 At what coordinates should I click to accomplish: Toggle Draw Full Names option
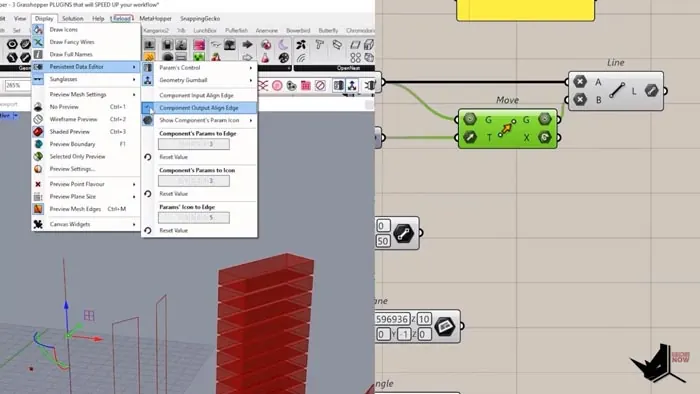[86, 54]
